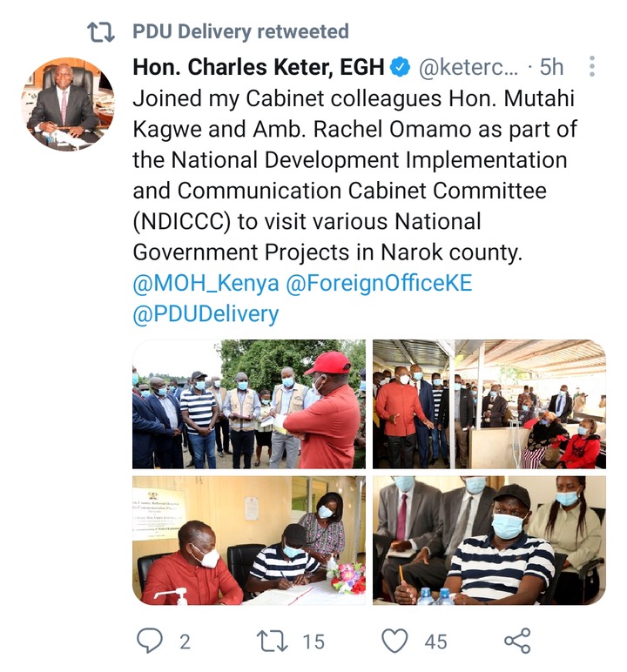This screenshot has width=627, height=672.
Task: View photo with man in red cap
Action: click(x=249, y=404)
